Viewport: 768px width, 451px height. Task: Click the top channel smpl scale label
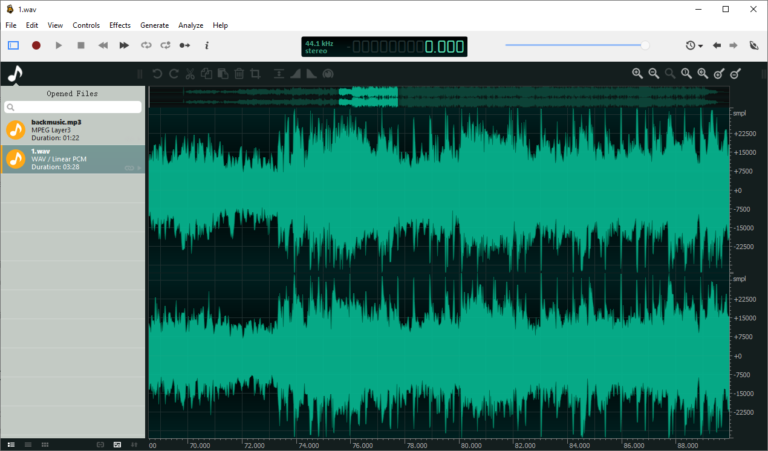739,113
